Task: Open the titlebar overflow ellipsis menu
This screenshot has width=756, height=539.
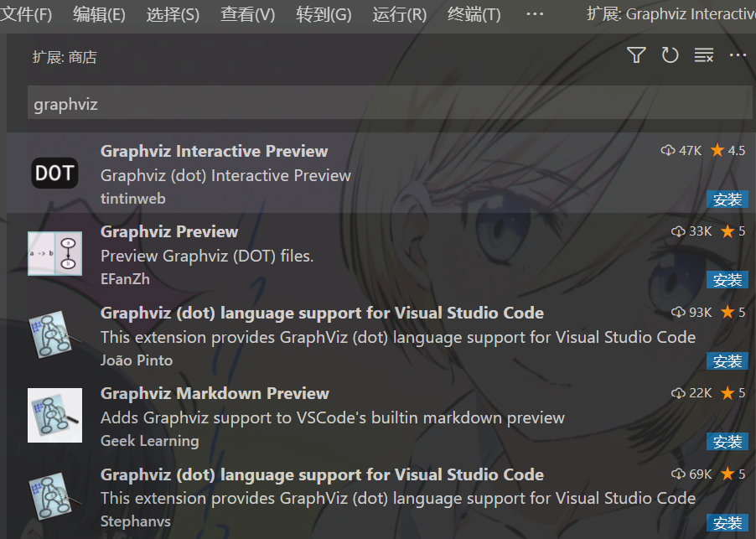Action: point(535,13)
